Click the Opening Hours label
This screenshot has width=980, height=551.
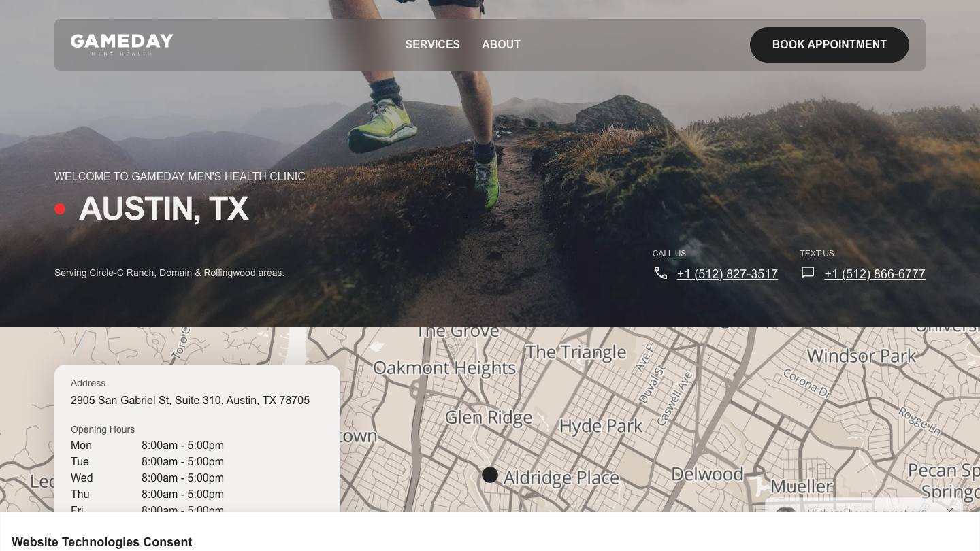pyautogui.click(x=103, y=429)
